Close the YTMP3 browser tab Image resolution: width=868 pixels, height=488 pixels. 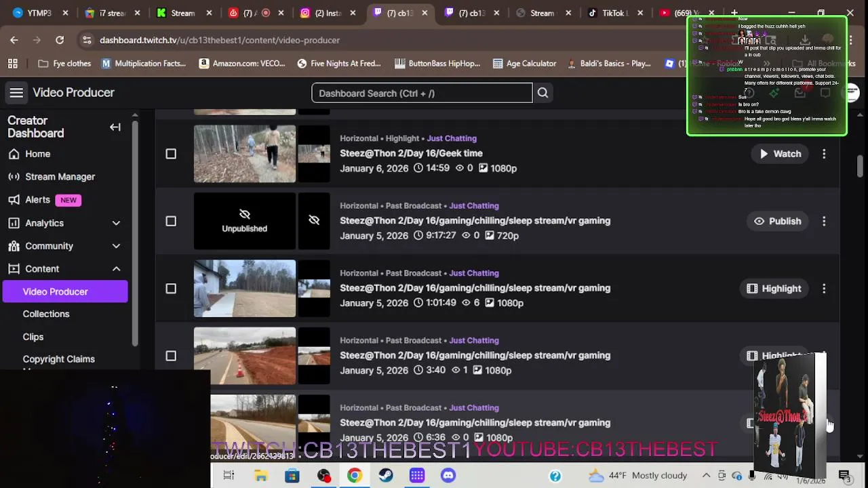click(66, 13)
